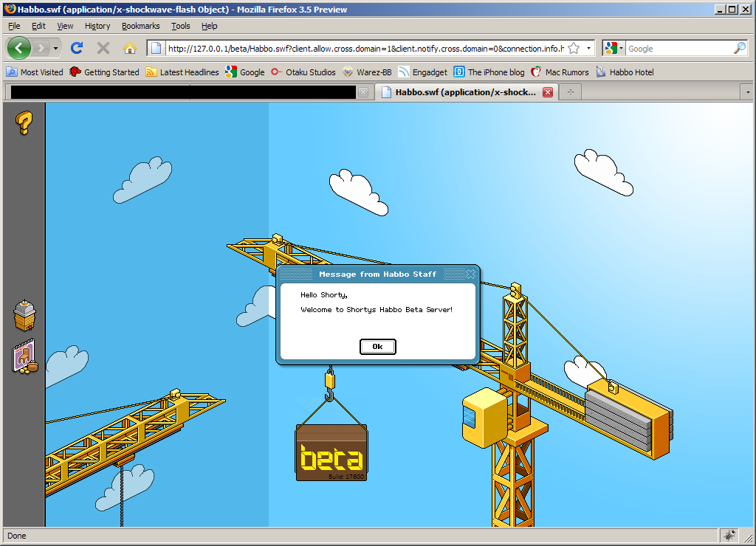The width and height of the screenshot is (756, 546).
Task: Open the Engadget bookmark
Action: pos(423,72)
